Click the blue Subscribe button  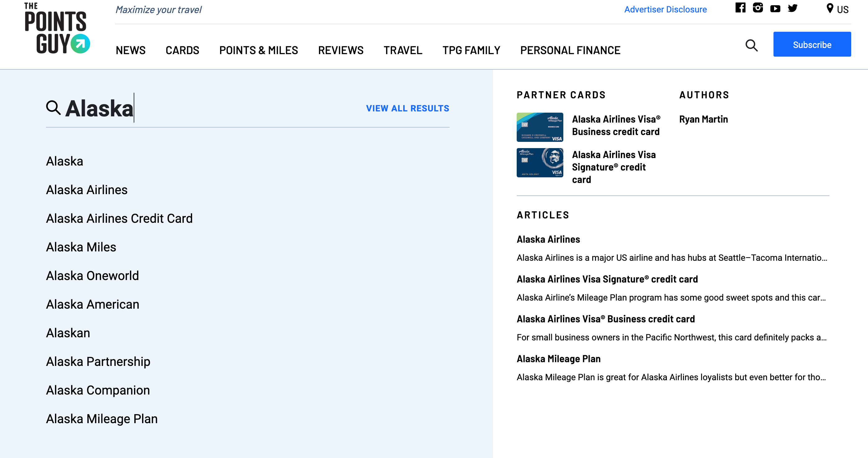(x=812, y=44)
